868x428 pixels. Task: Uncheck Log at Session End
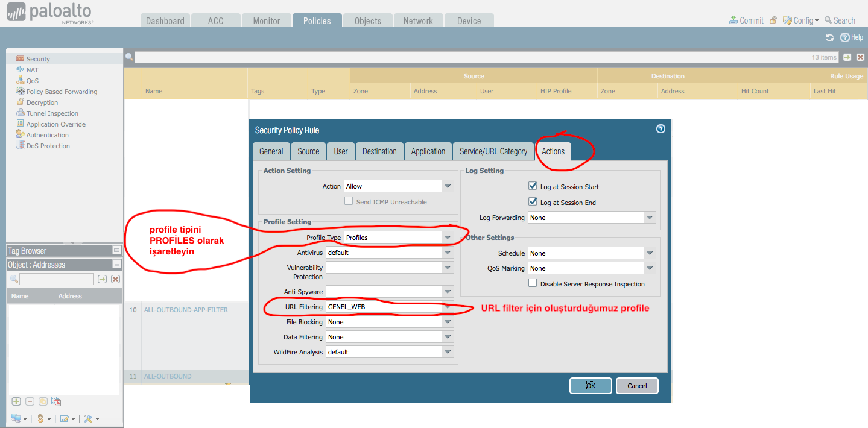533,203
